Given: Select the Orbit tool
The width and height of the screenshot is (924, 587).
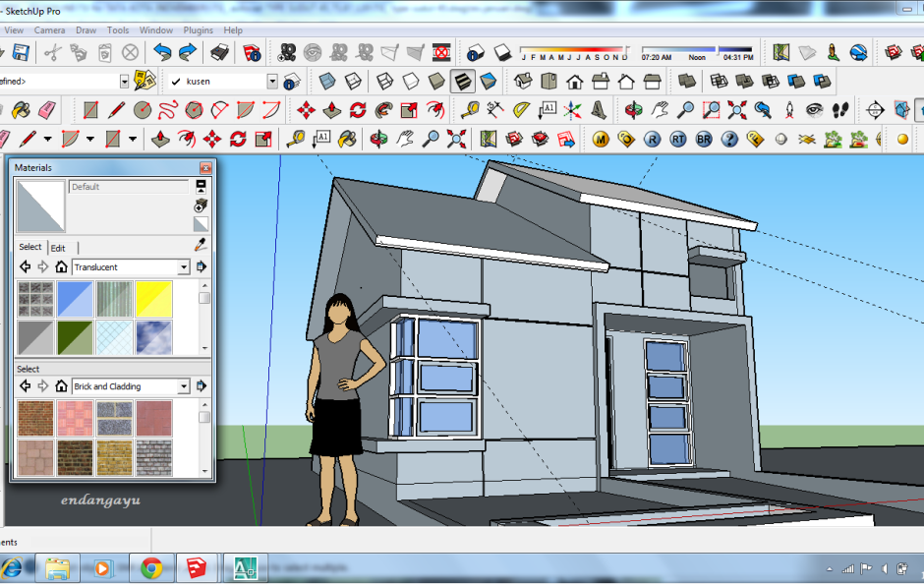Looking at the screenshot, I should [633, 110].
